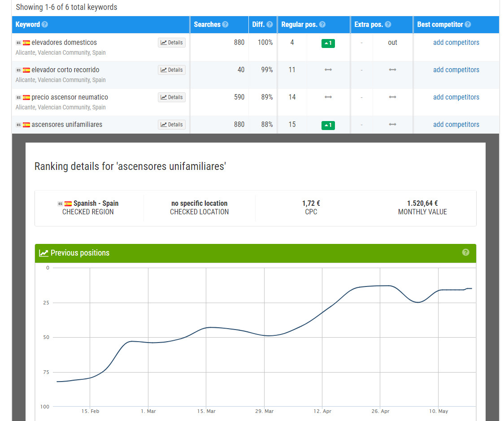The height and width of the screenshot is (421, 504).
Task: Click 'Spanish - Spain' checked region text
Action: [x=96, y=203]
